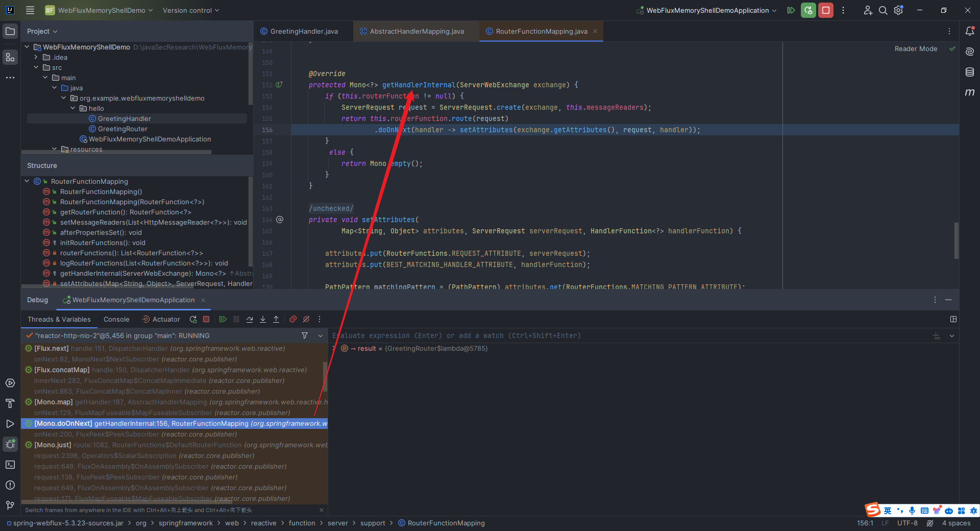Toggle the frames filter funnel icon
Screen dimensions: 980x531
305,335
